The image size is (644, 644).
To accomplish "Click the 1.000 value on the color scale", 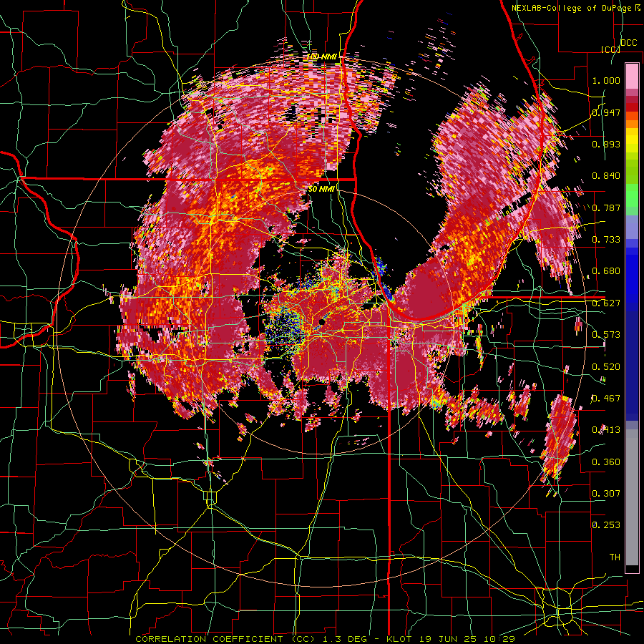I will click(x=606, y=80).
